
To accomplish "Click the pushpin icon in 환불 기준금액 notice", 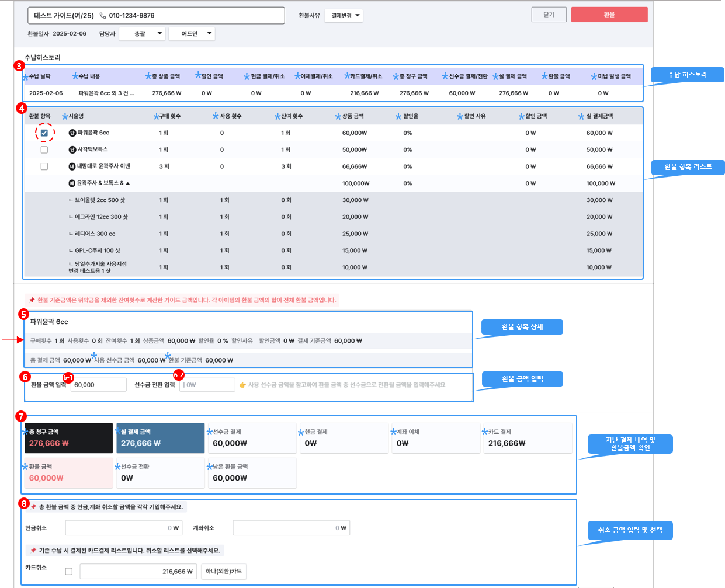I will tap(32, 300).
